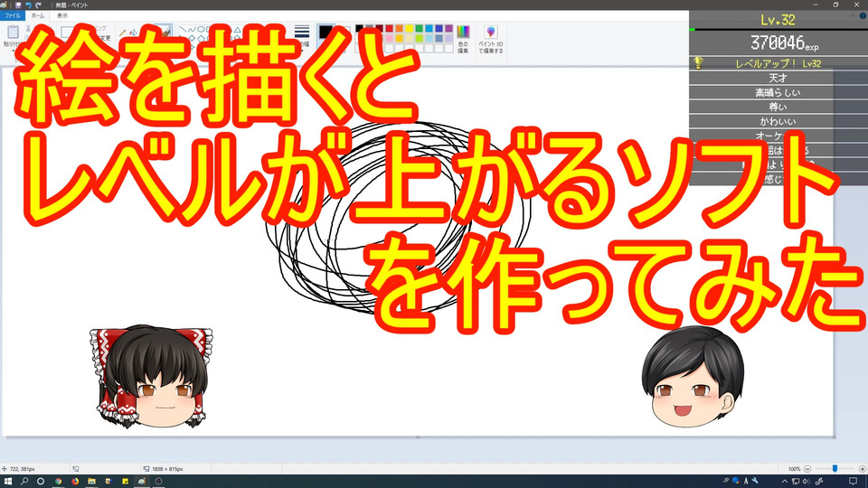Click the レベルアップ! Lv32 notification row

(778, 63)
